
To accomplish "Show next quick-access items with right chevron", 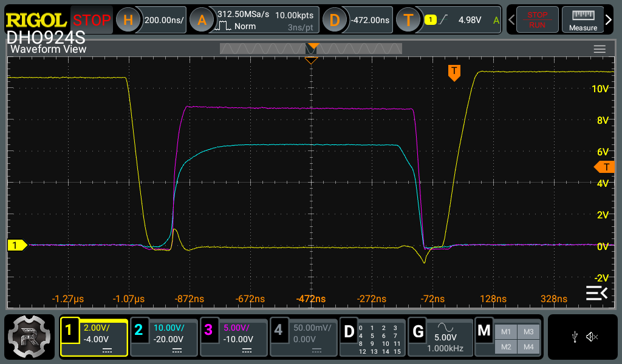I will tap(609, 19).
